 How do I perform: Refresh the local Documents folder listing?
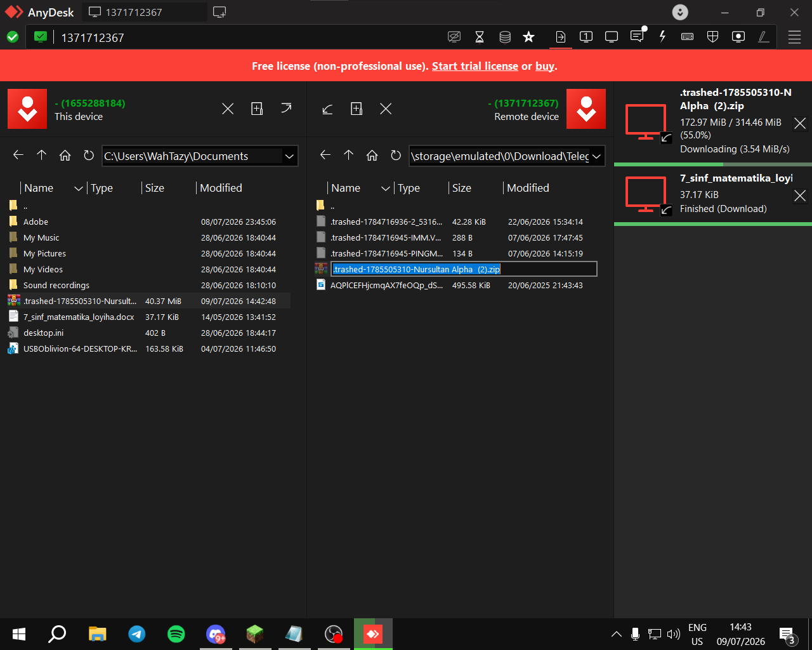[89, 156]
